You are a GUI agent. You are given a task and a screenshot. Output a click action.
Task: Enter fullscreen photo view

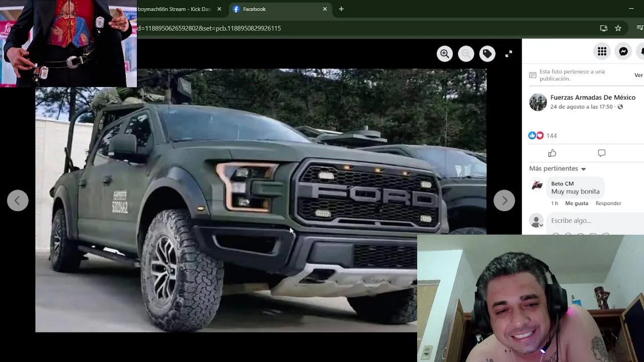point(509,54)
